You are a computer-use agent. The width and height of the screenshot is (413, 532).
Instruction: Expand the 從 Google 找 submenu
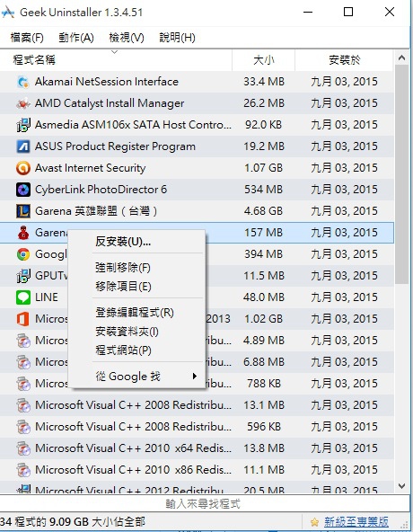137,377
